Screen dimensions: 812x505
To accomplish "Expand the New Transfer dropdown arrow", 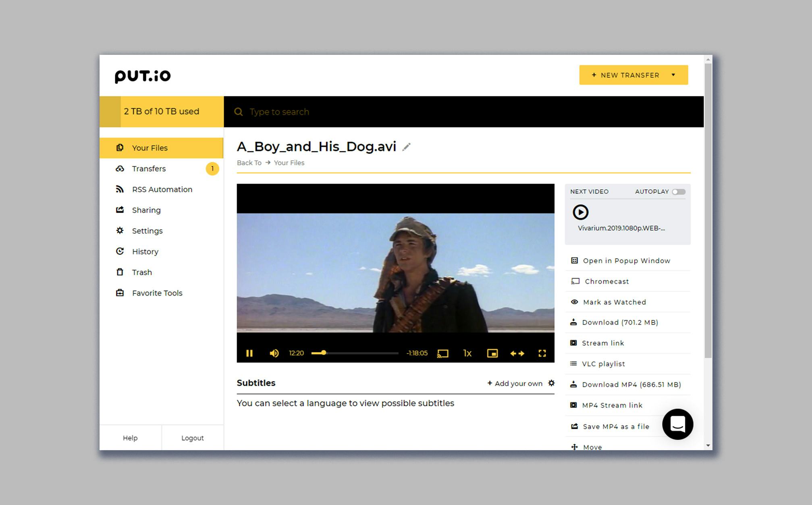I will tap(673, 75).
